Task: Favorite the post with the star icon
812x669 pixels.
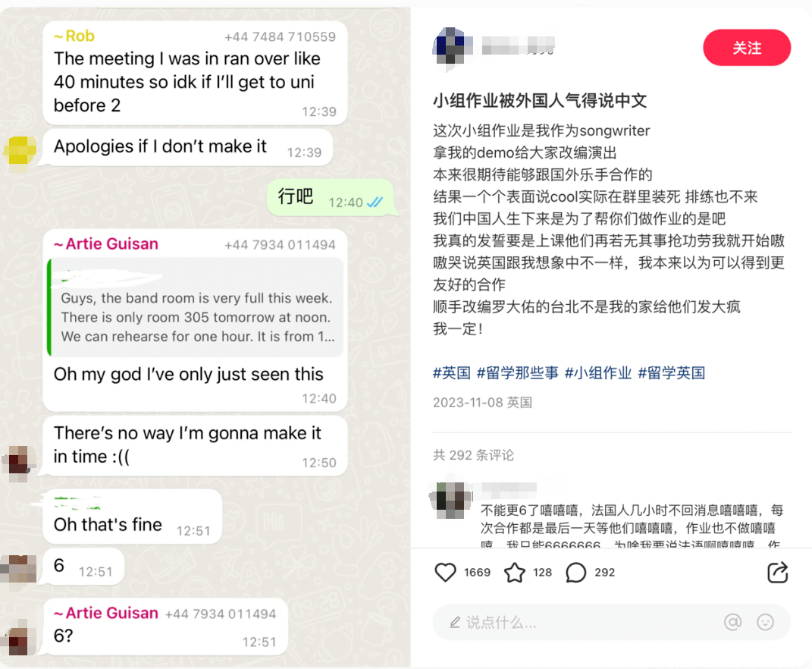Action: click(x=515, y=573)
